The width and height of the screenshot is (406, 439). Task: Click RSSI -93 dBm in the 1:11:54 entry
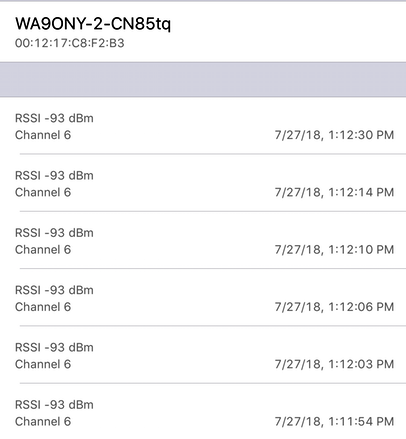[54, 405]
